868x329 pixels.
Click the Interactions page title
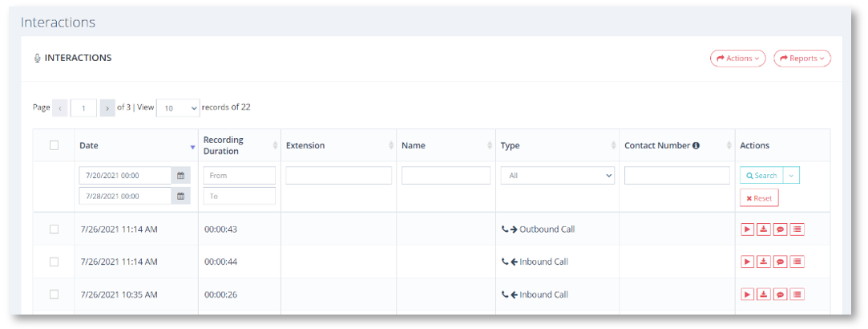59,22
